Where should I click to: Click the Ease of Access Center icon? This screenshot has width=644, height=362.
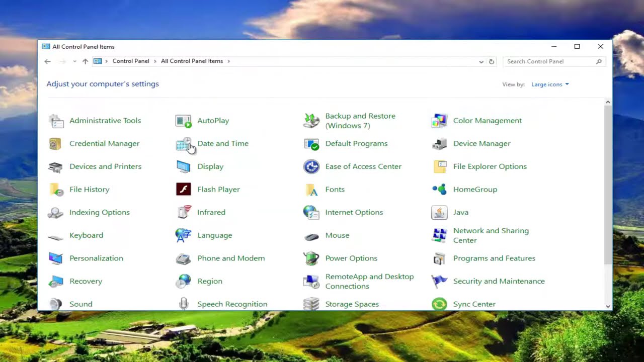click(311, 166)
